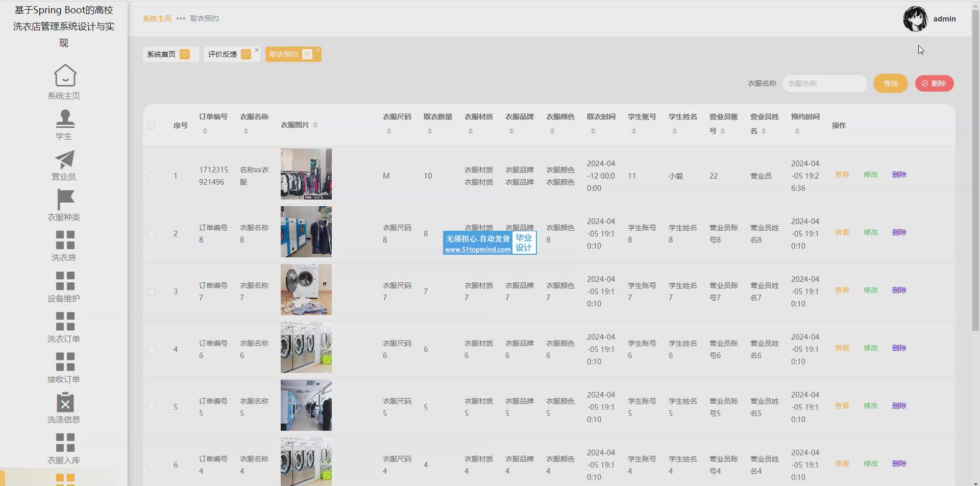
Task: Click heart icon on 系统首页 tab
Action: [185, 54]
